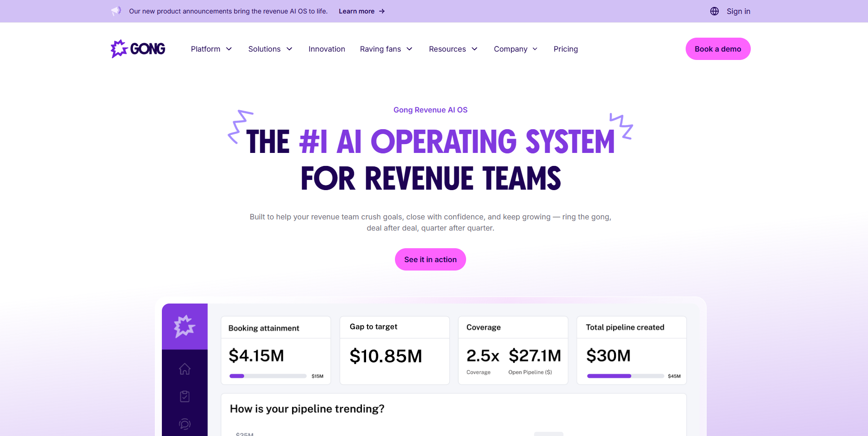868x436 pixels.
Task: Click the 2.5x Coverage value
Action: (x=483, y=356)
